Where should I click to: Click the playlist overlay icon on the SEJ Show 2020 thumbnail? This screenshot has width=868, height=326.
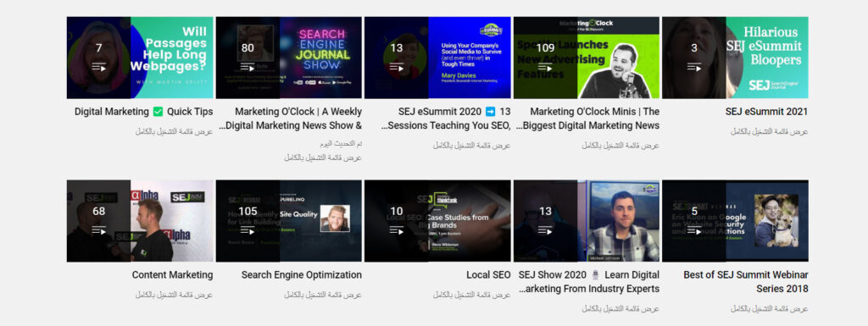point(545,230)
